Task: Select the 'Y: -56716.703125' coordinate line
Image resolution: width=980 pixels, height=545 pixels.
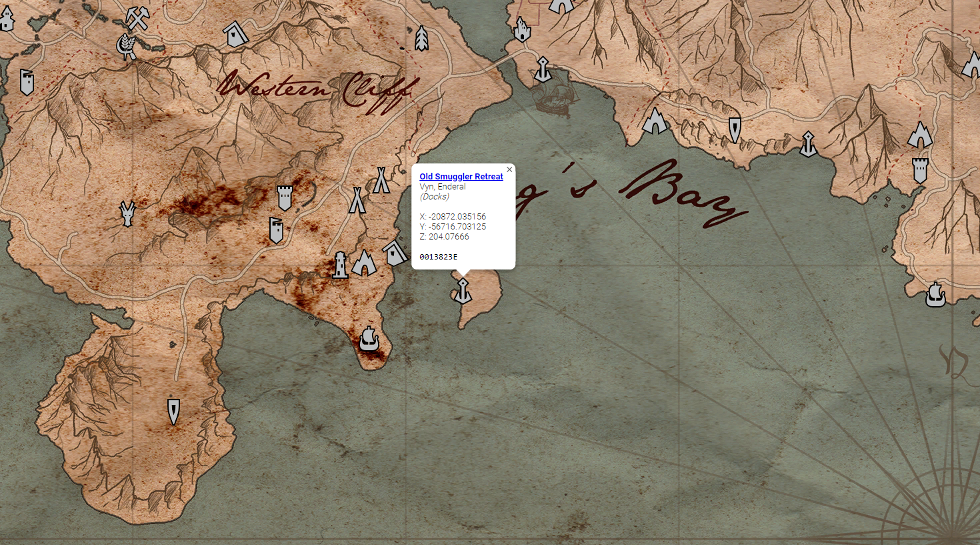Action: (x=453, y=227)
